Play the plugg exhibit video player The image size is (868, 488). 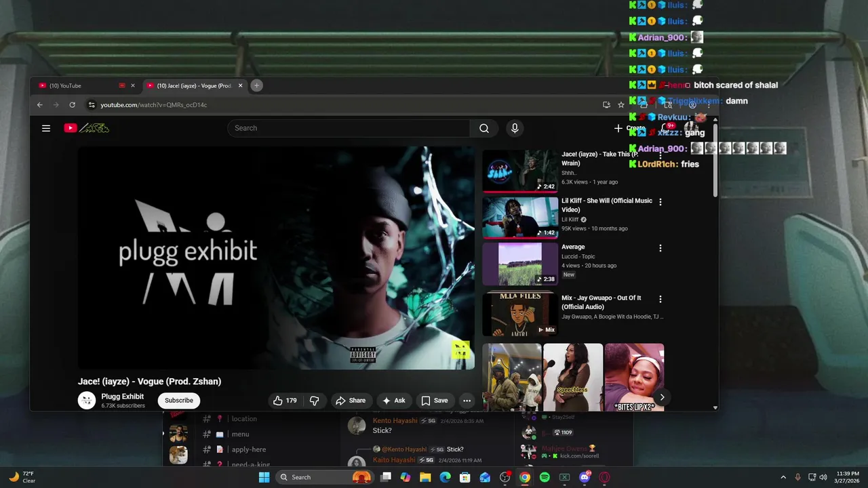[x=276, y=258]
